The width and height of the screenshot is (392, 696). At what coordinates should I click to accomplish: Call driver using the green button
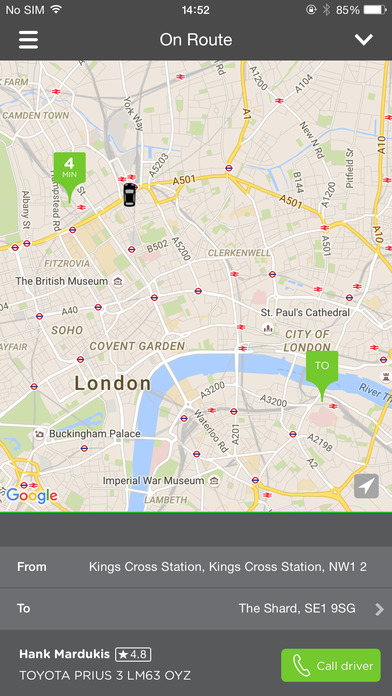[x=331, y=665]
